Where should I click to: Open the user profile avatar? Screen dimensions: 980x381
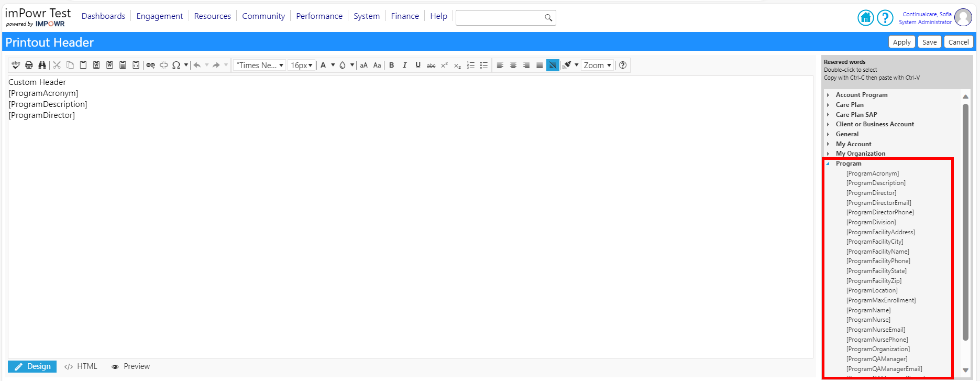pyautogui.click(x=963, y=17)
